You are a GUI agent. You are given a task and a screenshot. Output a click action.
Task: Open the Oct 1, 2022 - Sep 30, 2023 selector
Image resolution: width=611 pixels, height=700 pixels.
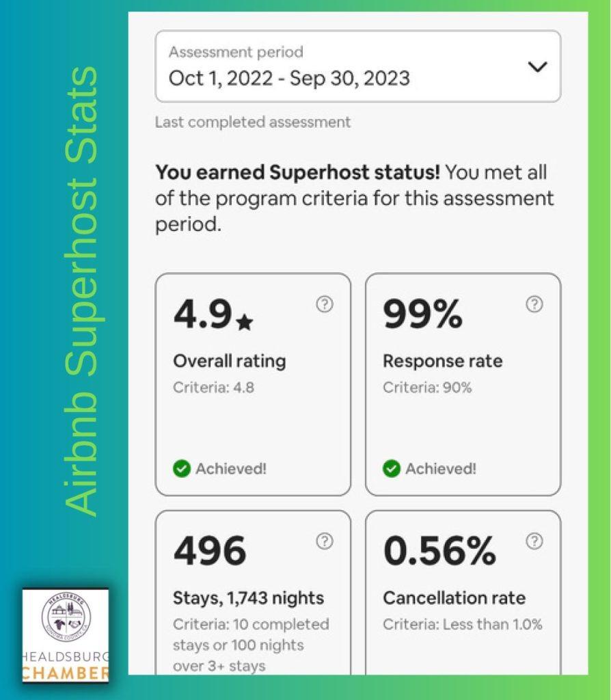coord(289,78)
